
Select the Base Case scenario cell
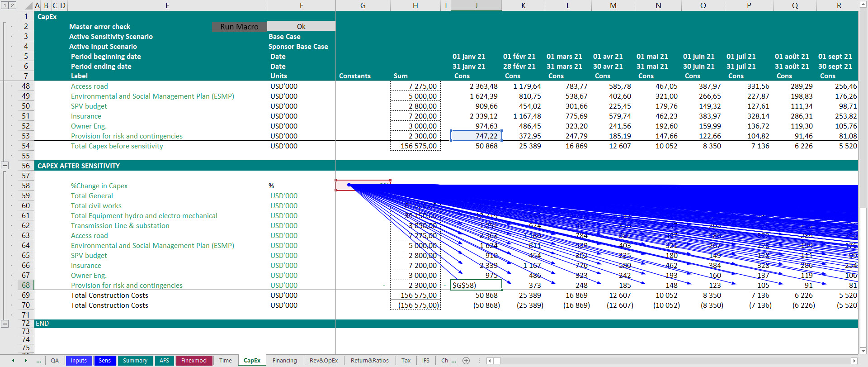click(x=284, y=37)
